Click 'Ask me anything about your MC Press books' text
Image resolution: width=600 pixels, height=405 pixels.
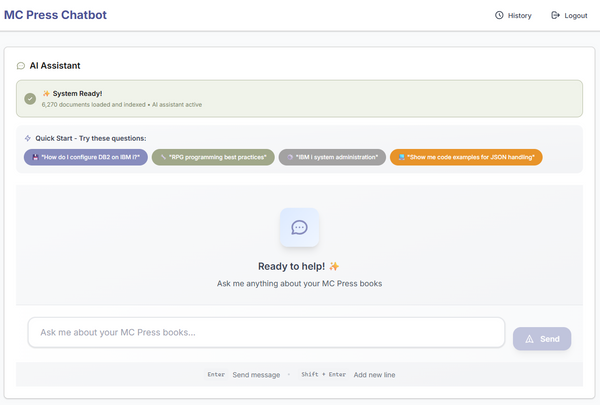pos(299,284)
